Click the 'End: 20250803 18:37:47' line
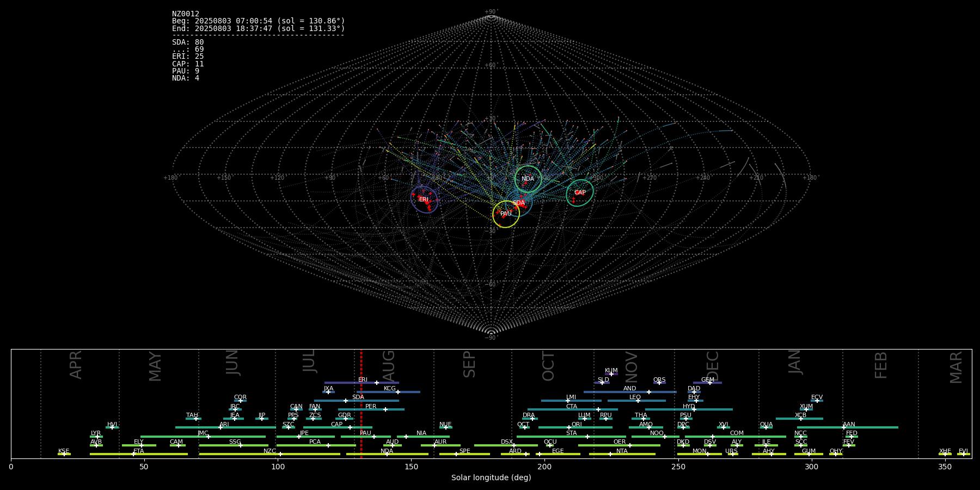The image size is (980, 490). tap(259, 28)
